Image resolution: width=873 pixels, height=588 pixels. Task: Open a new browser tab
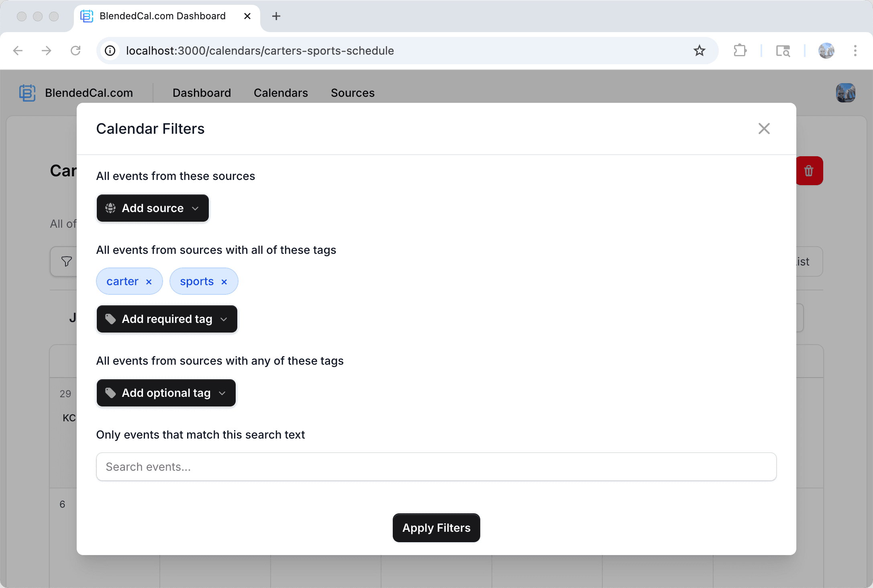click(276, 16)
